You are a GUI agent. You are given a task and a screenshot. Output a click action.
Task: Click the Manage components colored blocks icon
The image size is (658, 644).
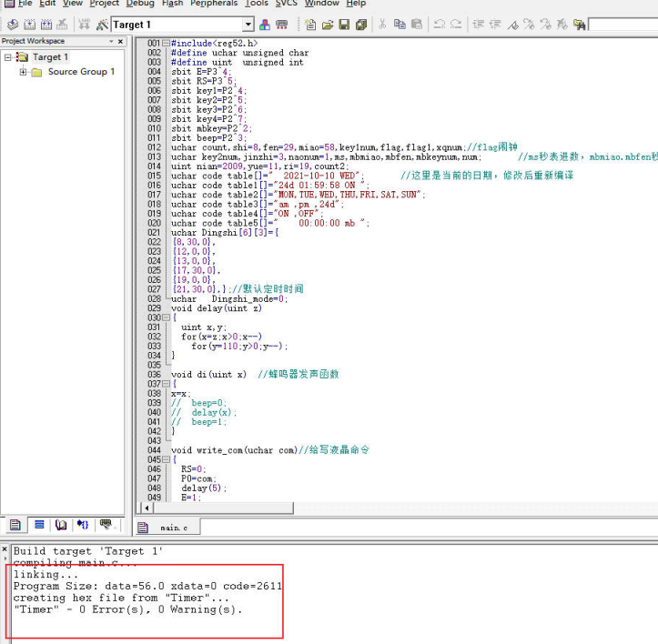(265, 25)
